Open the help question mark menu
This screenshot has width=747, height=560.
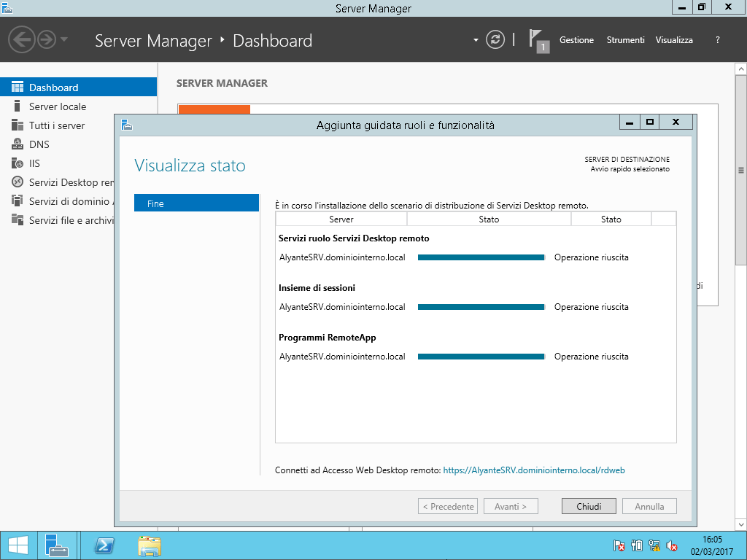click(x=718, y=40)
